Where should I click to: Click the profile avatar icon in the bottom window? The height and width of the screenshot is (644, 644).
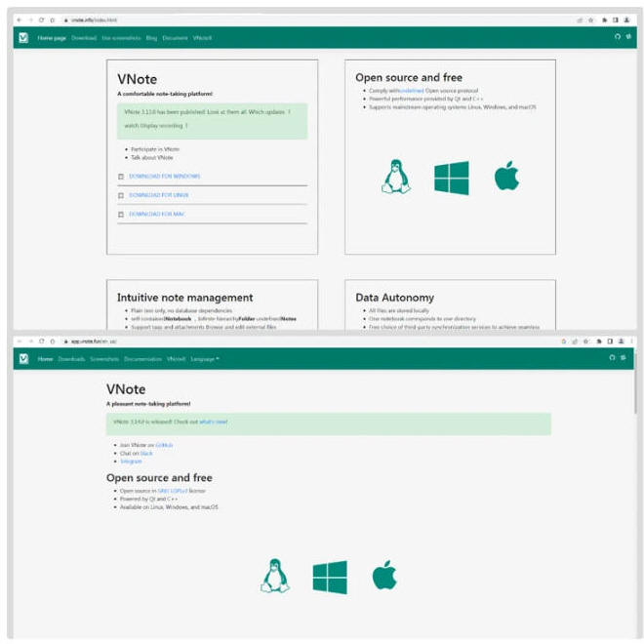click(621, 341)
